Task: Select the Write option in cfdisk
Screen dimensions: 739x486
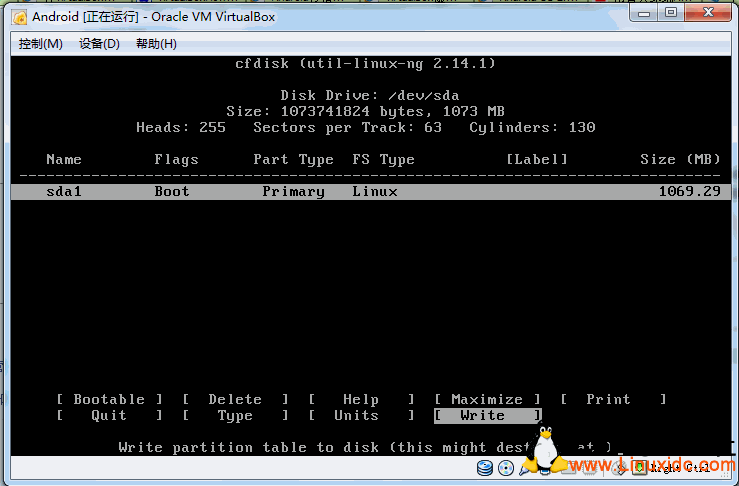Action: (487, 415)
